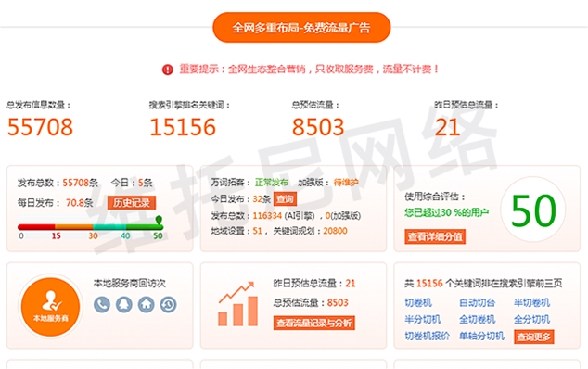Click the 正常发布 status text
The height and width of the screenshot is (369, 588).
[x=272, y=183]
